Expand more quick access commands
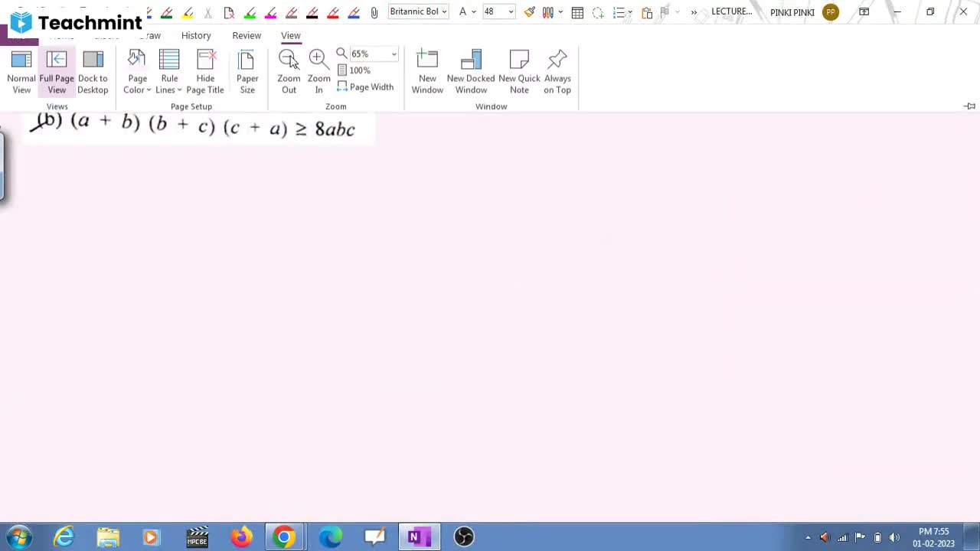The height and width of the screenshot is (551, 980). (694, 12)
